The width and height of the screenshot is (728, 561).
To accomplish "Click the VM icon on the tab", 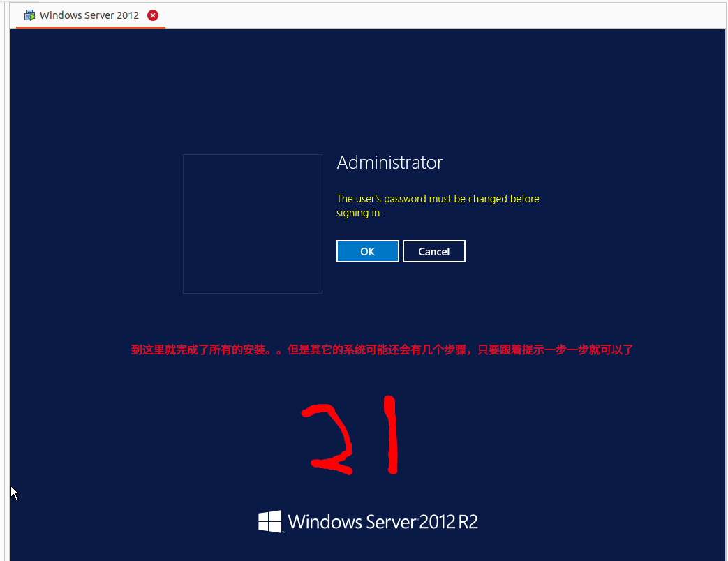I will (x=30, y=15).
